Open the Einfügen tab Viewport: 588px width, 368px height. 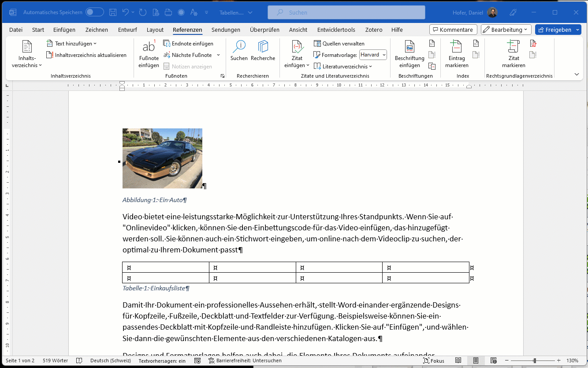64,30
